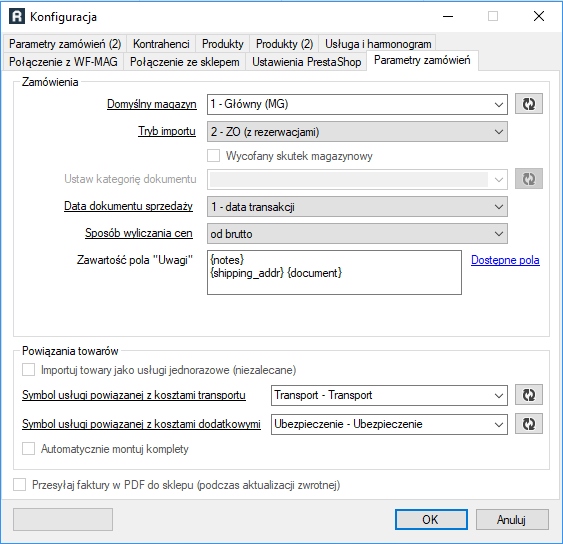Image resolution: width=563 pixels, height=544 pixels.
Task: Click inside the Uwagi content text field
Action: tap(334, 273)
